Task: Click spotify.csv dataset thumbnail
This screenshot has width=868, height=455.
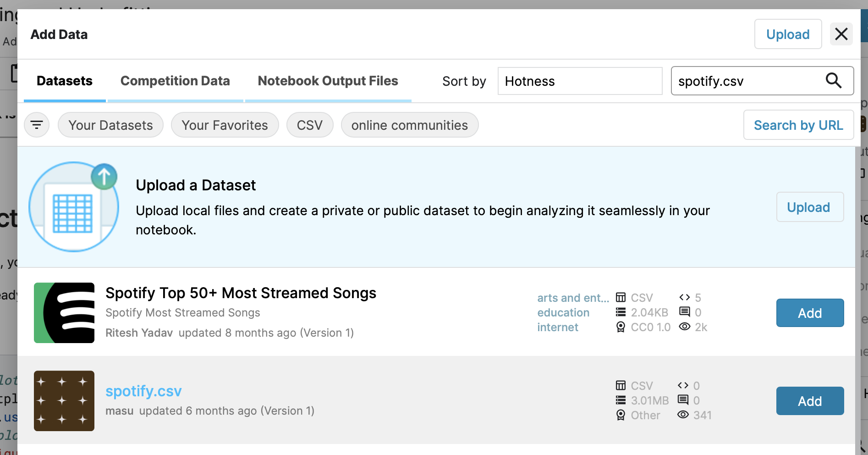Action: coord(64,401)
